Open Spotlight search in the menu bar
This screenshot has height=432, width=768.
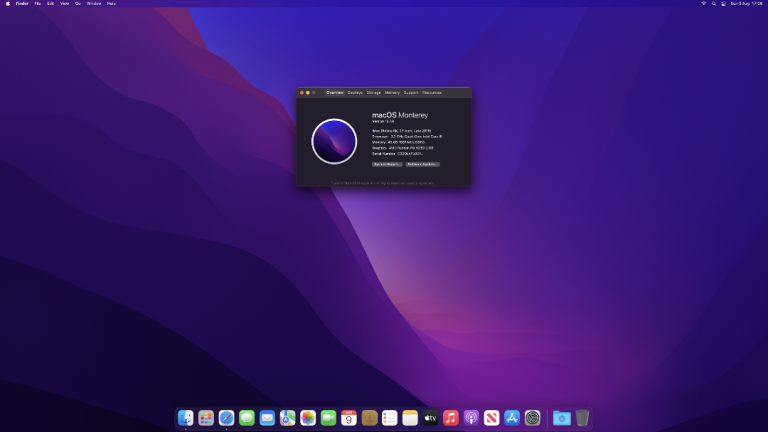click(x=714, y=3)
